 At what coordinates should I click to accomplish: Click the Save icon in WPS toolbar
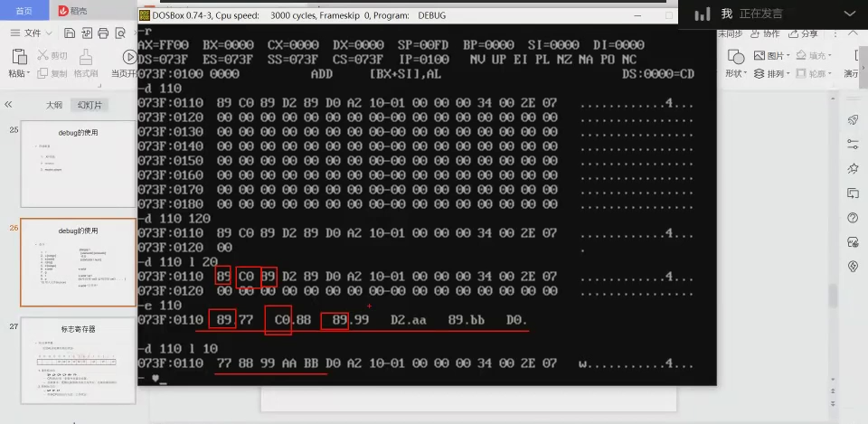(x=70, y=33)
